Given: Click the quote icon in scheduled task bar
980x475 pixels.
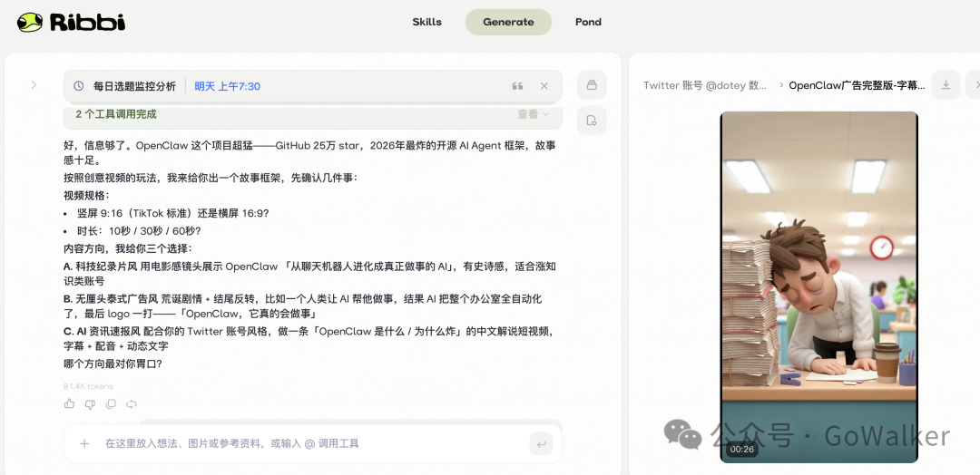Looking at the screenshot, I should tap(517, 86).
